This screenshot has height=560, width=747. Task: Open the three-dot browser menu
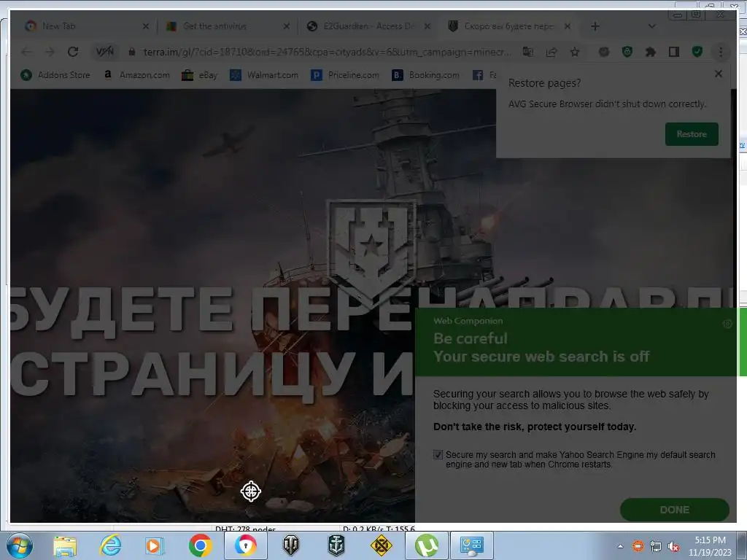pyautogui.click(x=721, y=52)
